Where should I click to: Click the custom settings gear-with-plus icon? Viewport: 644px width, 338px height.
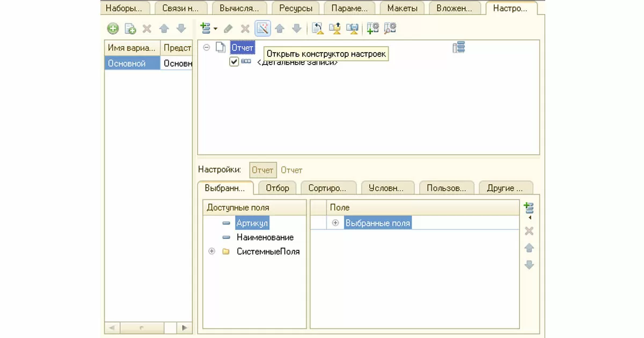point(372,28)
